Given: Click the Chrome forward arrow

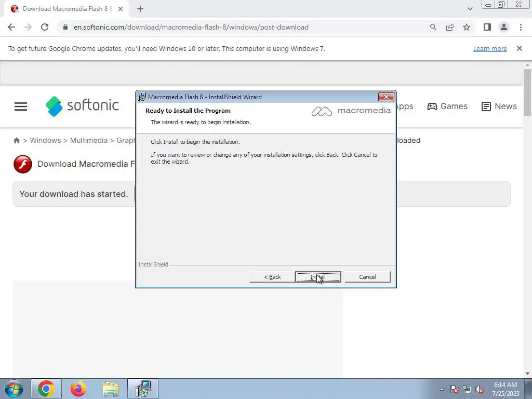Looking at the screenshot, I should (28, 27).
